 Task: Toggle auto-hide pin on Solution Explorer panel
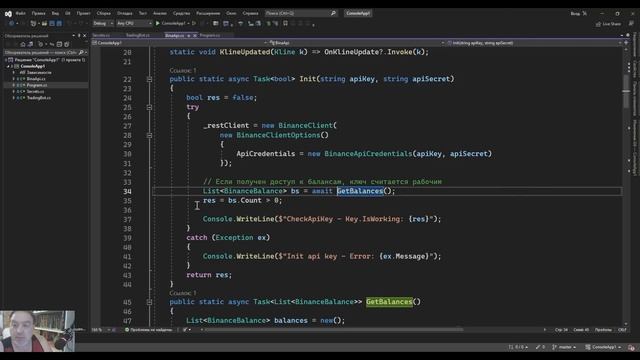79,36
